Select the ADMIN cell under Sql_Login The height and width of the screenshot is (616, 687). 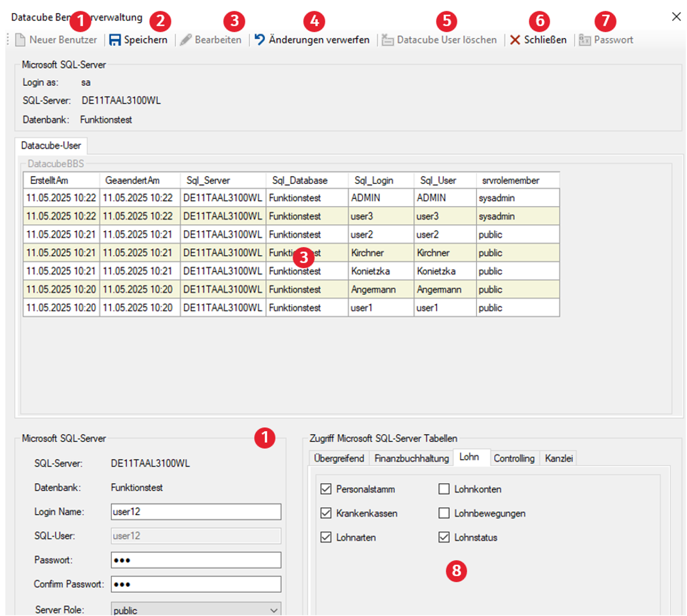[x=381, y=198]
